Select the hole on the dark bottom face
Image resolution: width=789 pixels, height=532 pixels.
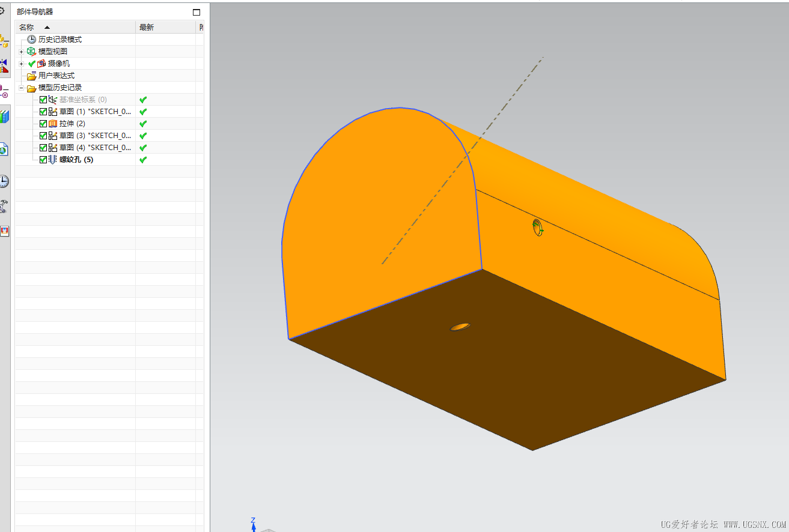[461, 327]
